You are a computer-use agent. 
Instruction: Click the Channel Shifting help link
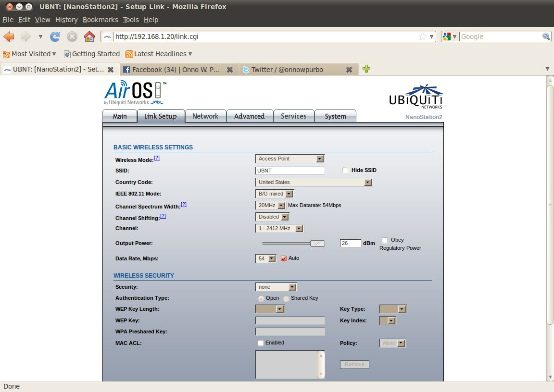coord(163,216)
